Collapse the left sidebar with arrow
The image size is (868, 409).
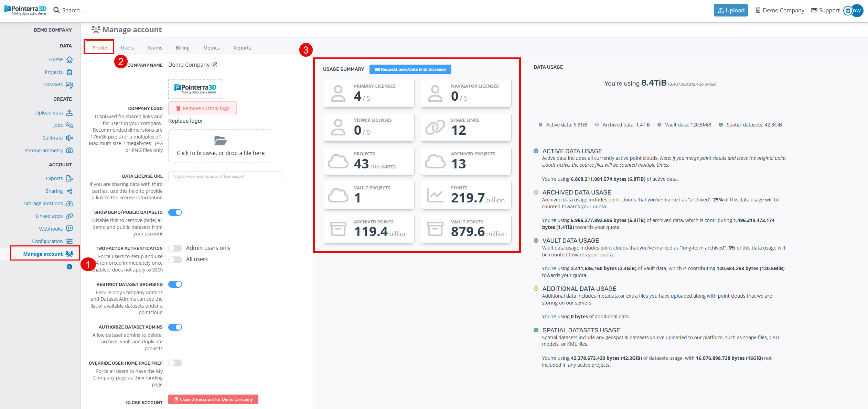click(69, 267)
